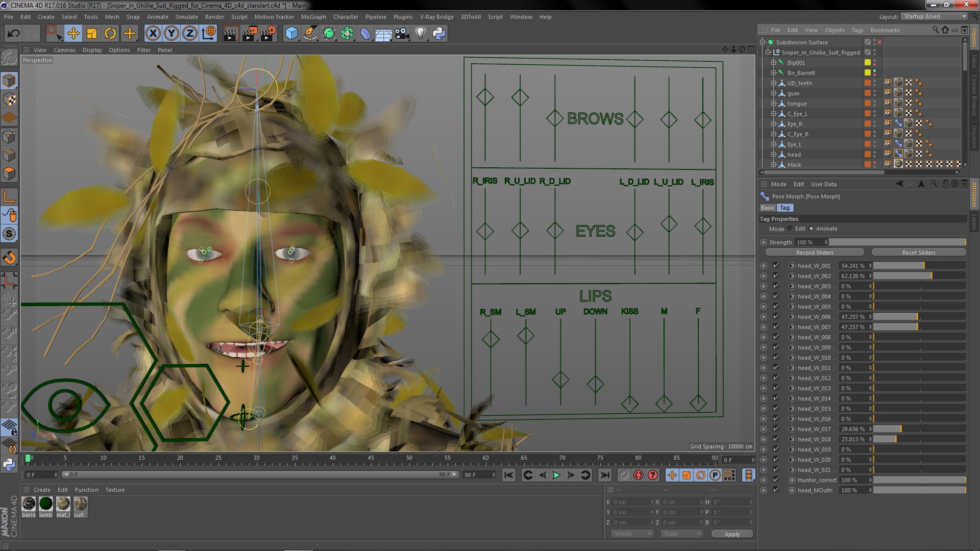This screenshot has width=980, height=551.
Task: Collapse Subdivision Surface node
Action: click(x=763, y=42)
